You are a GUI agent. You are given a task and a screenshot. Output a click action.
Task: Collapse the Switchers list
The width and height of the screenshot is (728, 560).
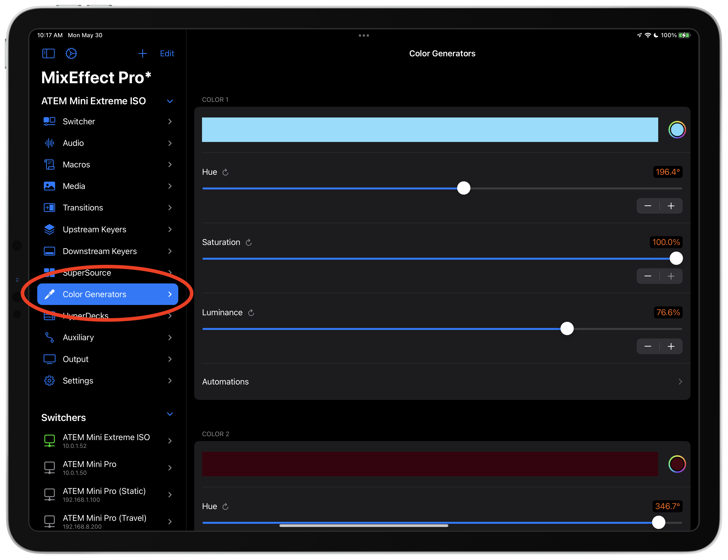coord(170,414)
